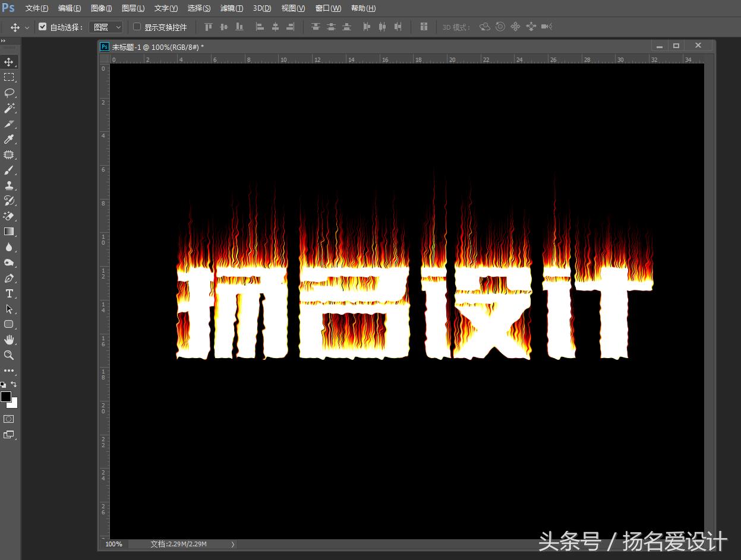This screenshot has height=560, width=741.
Task: Expand the Move tool preset picker arrow
Action: click(x=27, y=27)
